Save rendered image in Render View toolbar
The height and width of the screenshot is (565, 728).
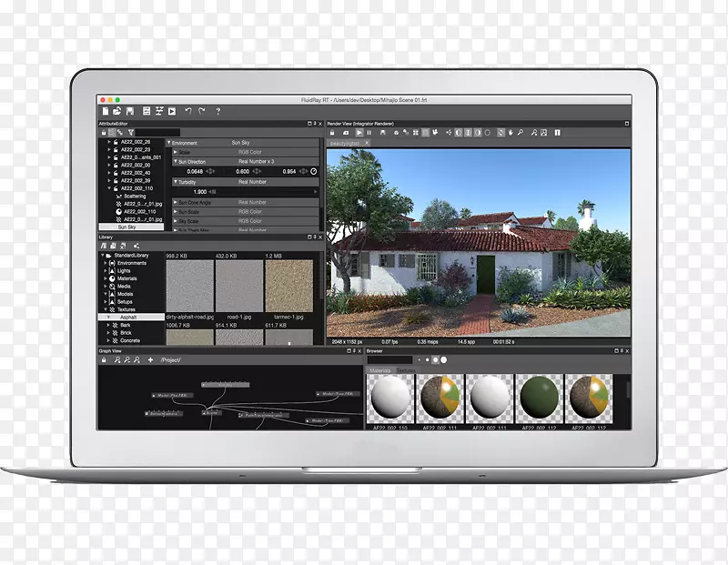382,133
